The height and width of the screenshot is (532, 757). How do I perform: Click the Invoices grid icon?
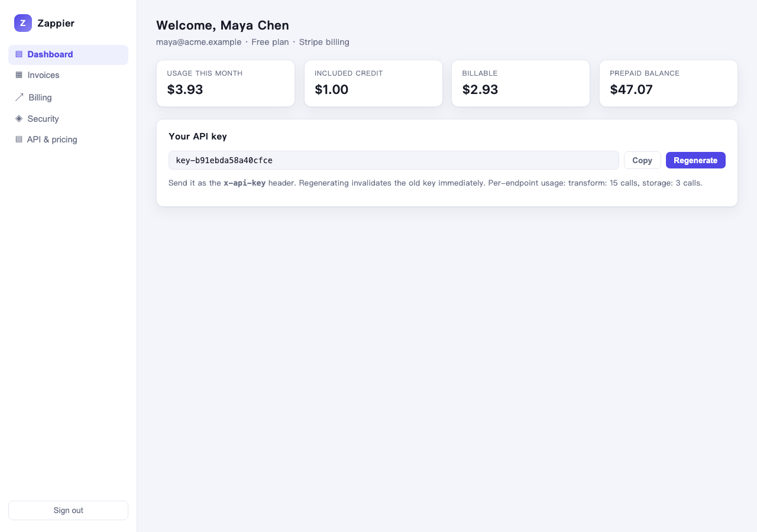tap(19, 75)
